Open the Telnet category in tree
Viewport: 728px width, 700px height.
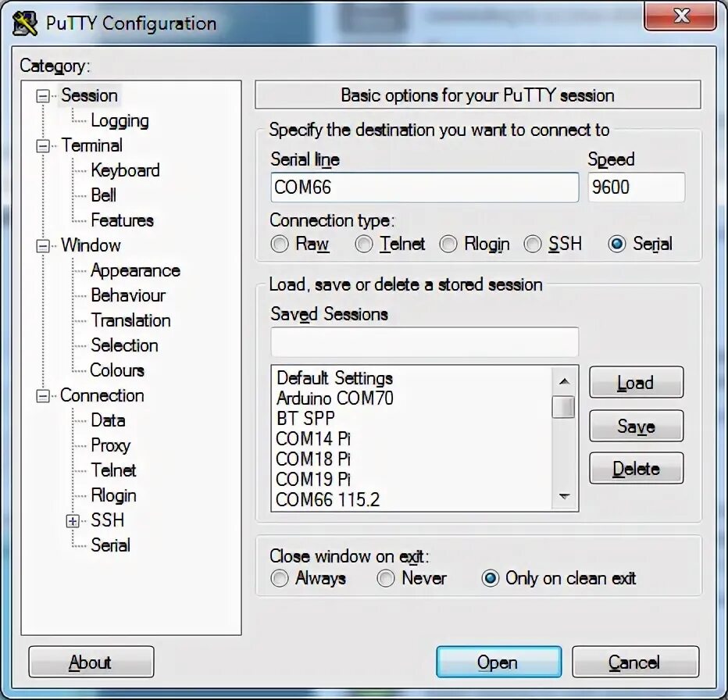113,470
